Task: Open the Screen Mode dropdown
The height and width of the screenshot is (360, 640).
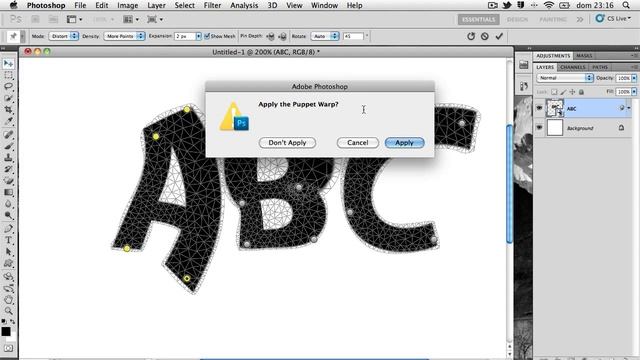Action: pyautogui.click(x=155, y=19)
